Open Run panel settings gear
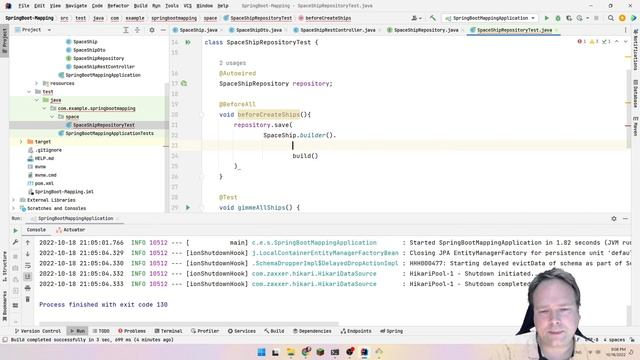 614,219
